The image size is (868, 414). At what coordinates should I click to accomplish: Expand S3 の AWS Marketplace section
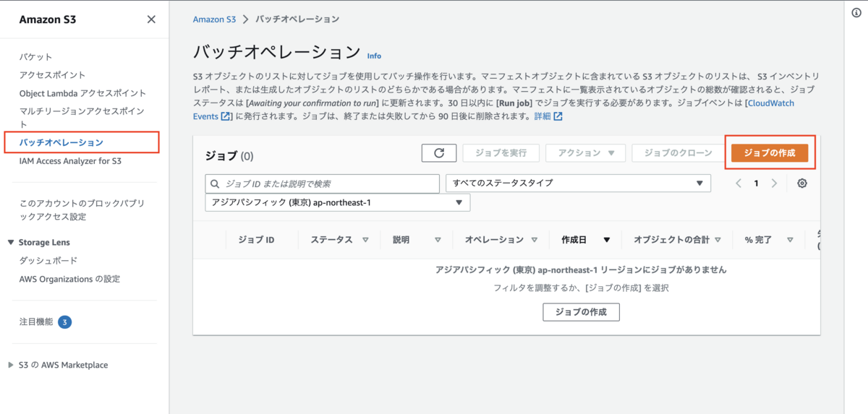(11, 365)
